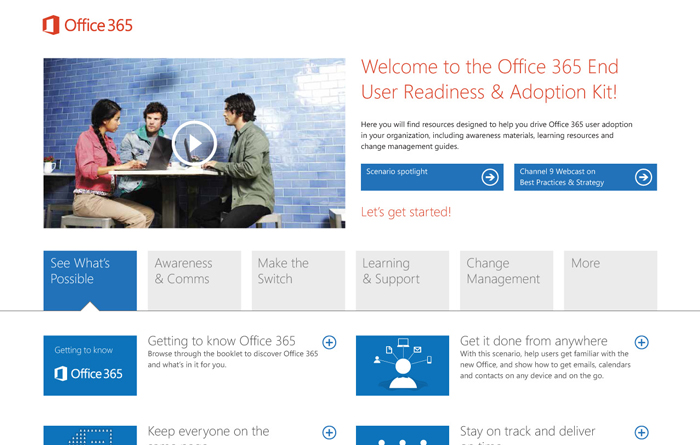The image size is (700, 445).
Task: Click arrow icon on Channel 9 Webcast button
Action: [643, 177]
